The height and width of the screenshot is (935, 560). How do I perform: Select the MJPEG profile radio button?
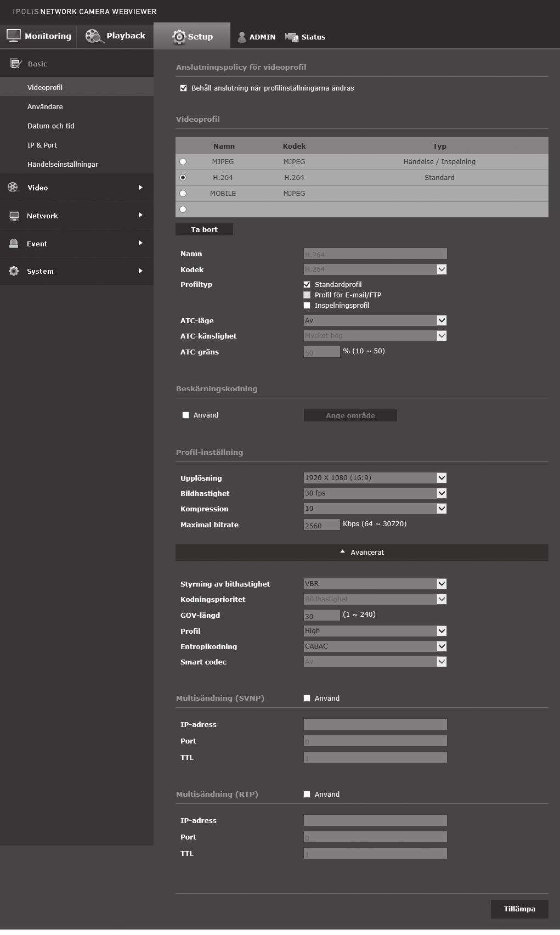pos(183,162)
